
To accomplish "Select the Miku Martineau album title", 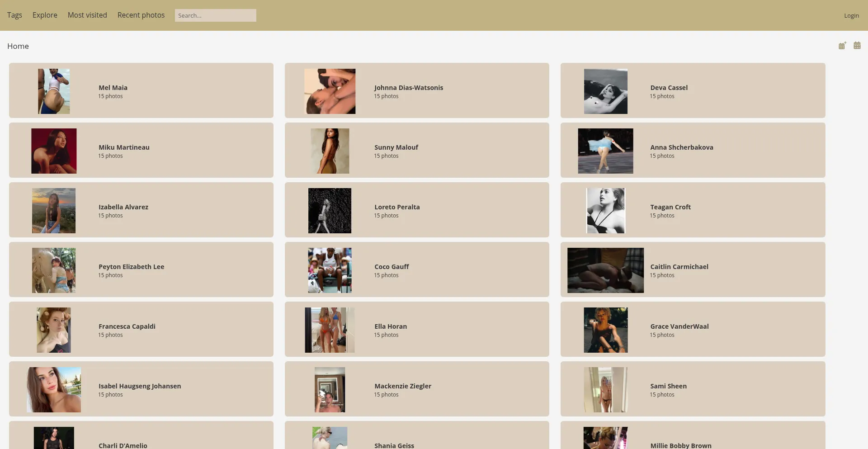I will 124,147.
